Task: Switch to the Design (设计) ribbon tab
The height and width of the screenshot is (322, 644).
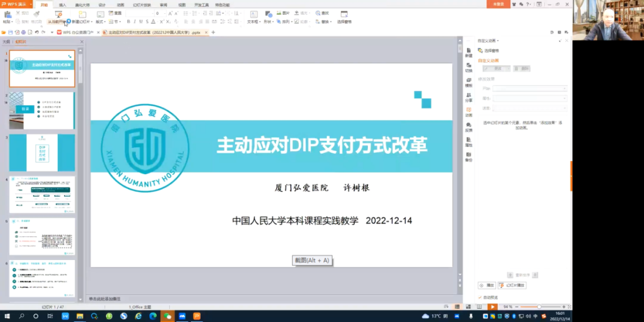Action: [102, 5]
